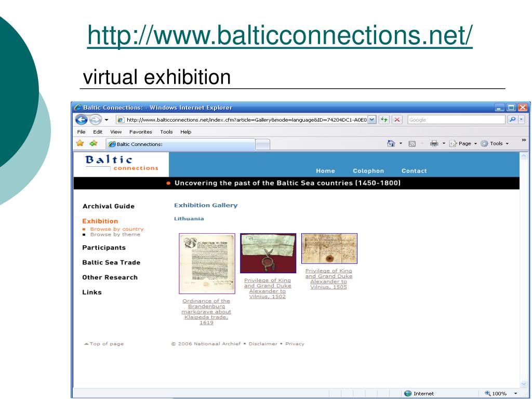Click the Home page house icon
This screenshot has height=399, width=532.
(391, 143)
